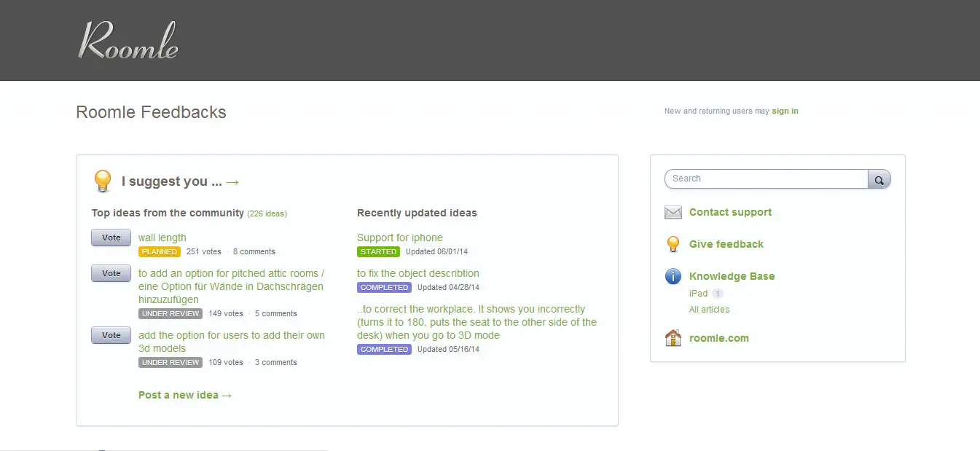Click the 8 comments text

254,251
